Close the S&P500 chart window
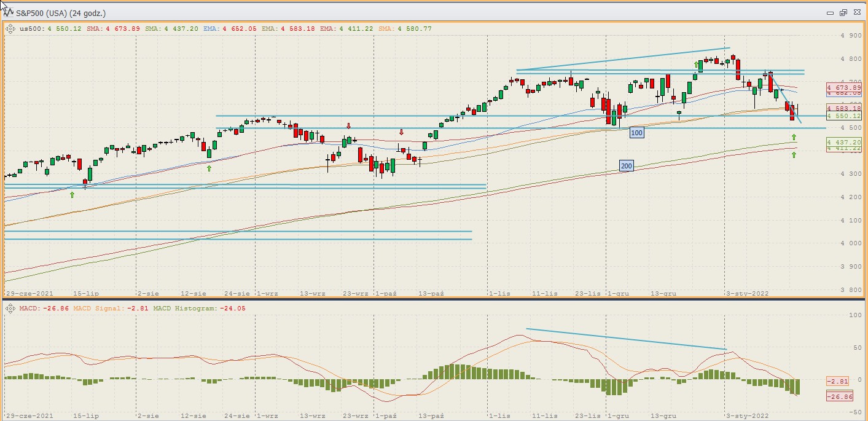 (856, 12)
